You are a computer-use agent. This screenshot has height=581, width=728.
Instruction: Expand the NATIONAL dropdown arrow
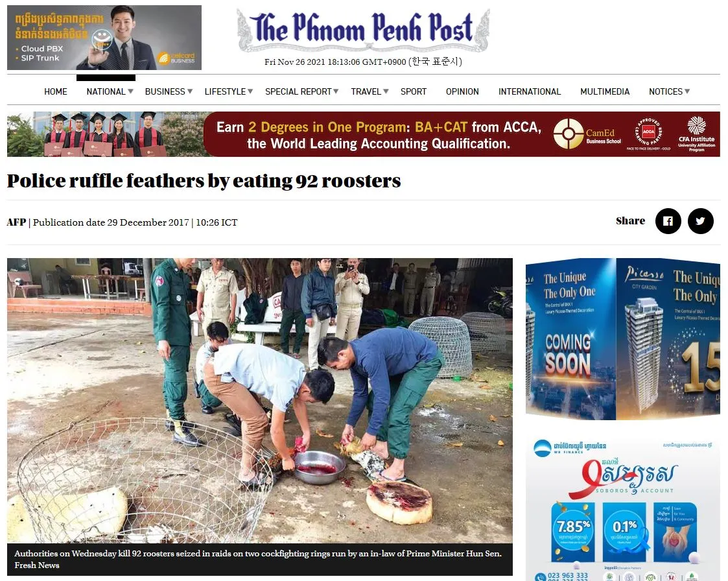tap(130, 91)
